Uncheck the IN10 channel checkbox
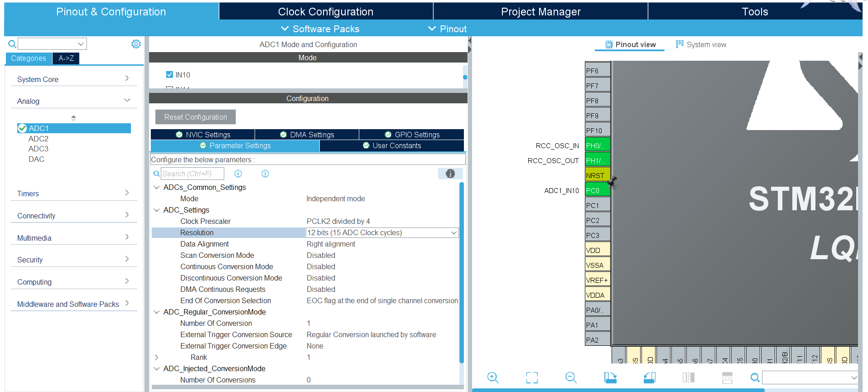The height and width of the screenshot is (392, 868). [x=169, y=74]
